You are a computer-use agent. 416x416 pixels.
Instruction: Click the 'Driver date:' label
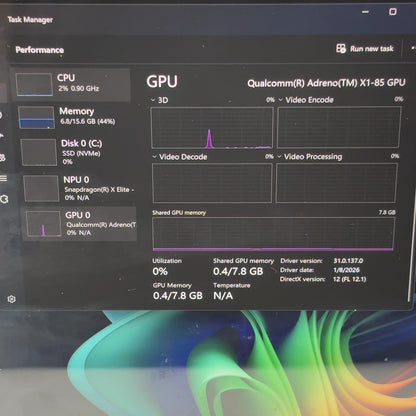click(x=297, y=270)
